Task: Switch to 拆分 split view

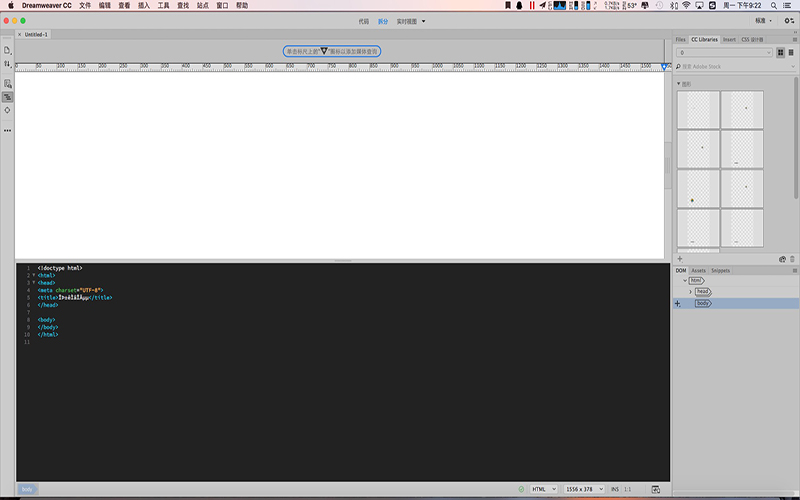Action: click(383, 21)
